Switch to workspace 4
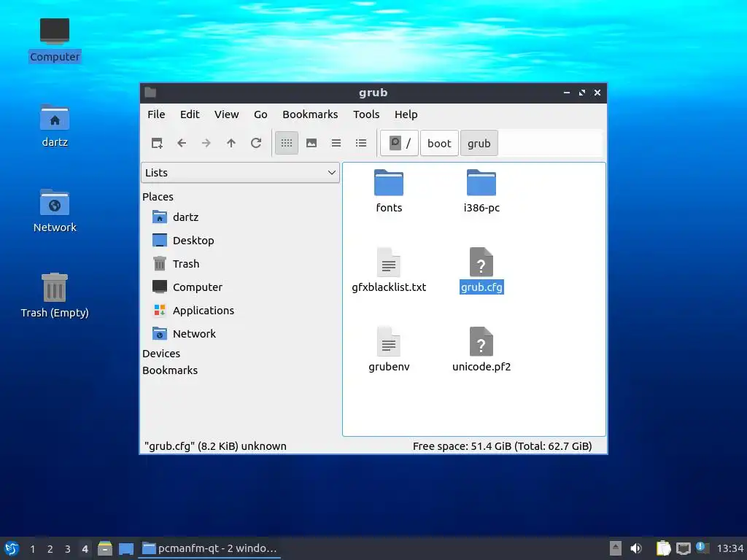The height and width of the screenshot is (560, 747). pyautogui.click(x=85, y=549)
